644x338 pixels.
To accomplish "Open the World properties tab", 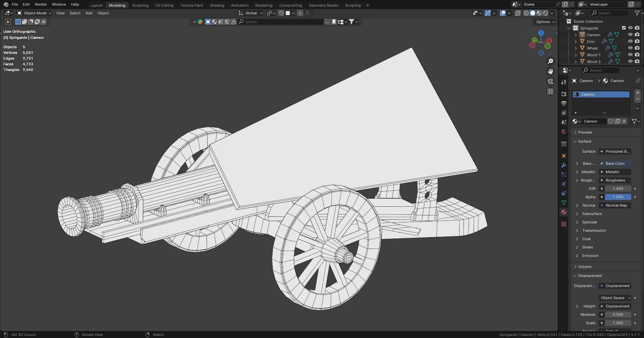I will coord(564,132).
